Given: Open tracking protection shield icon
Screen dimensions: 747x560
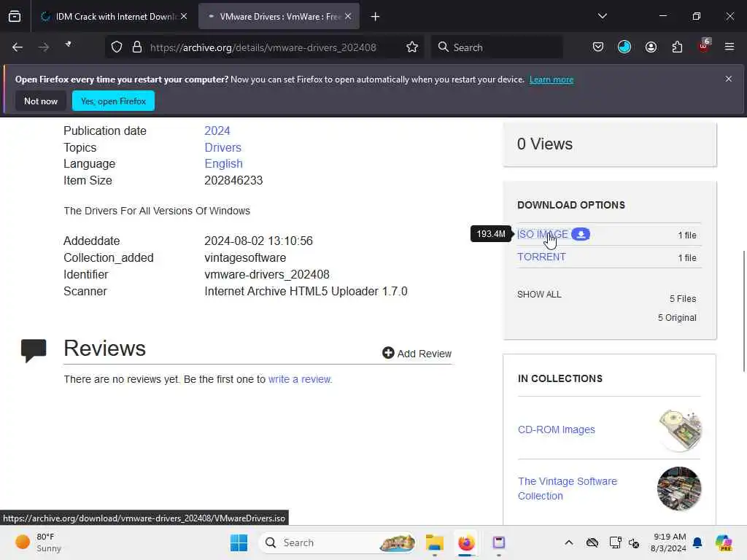Looking at the screenshot, I should pyautogui.click(x=117, y=47).
